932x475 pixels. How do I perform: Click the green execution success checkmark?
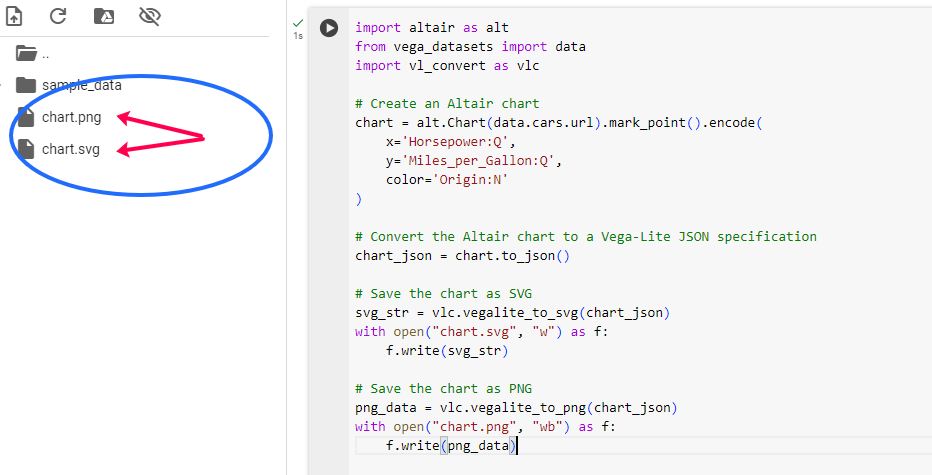point(298,22)
